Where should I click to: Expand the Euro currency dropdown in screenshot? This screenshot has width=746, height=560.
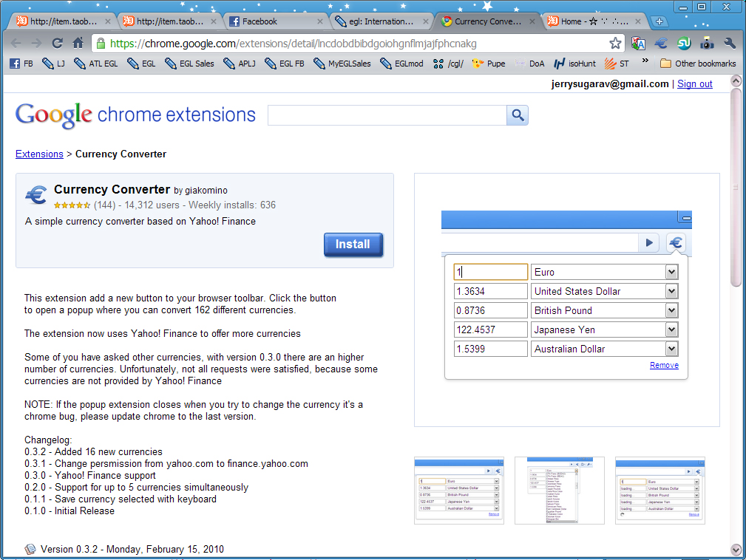pyautogui.click(x=671, y=272)
